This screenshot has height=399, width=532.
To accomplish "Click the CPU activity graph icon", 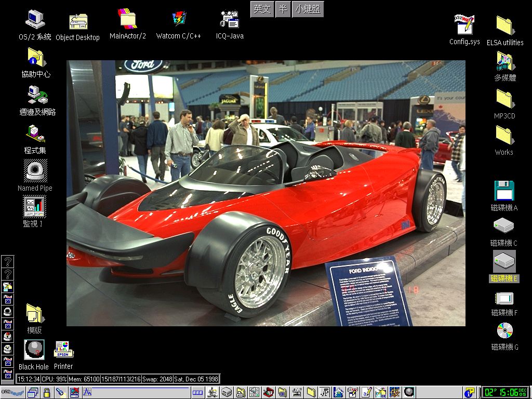I will point(87,393).
